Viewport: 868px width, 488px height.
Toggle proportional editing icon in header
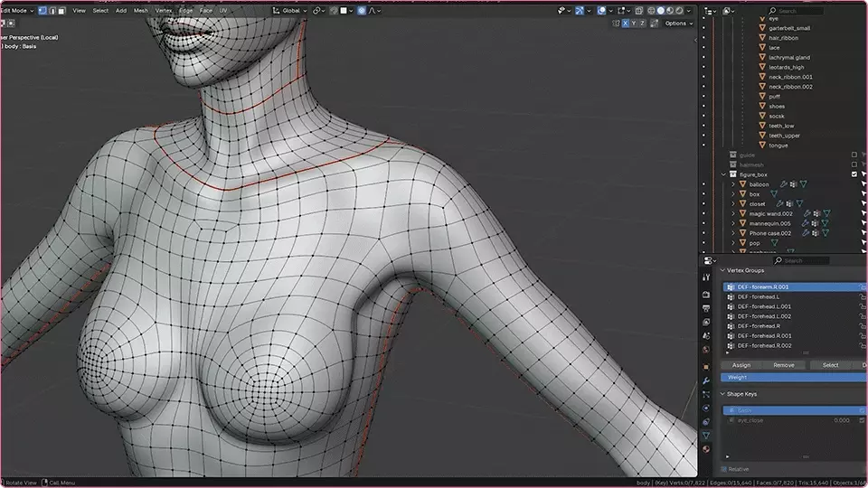(362, 11)
